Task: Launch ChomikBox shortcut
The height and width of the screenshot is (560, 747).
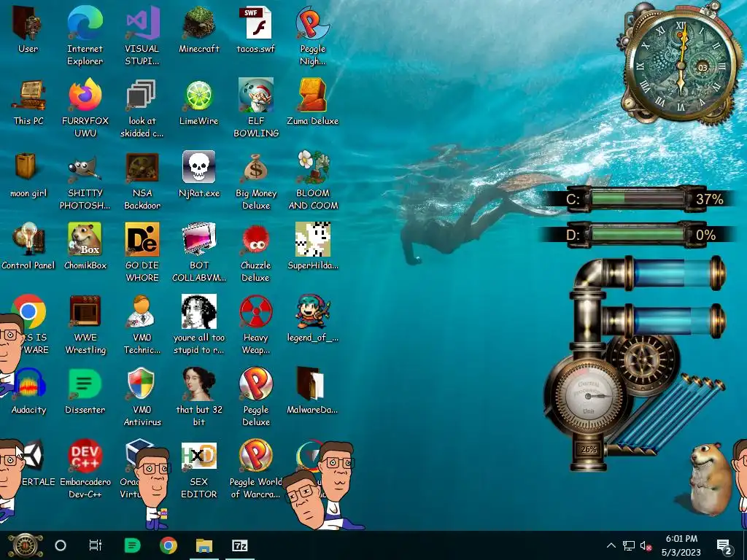Action: tap(85, 247)
